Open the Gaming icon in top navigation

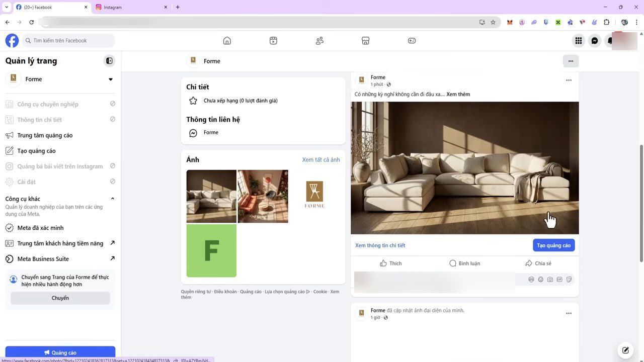[412, 41]
